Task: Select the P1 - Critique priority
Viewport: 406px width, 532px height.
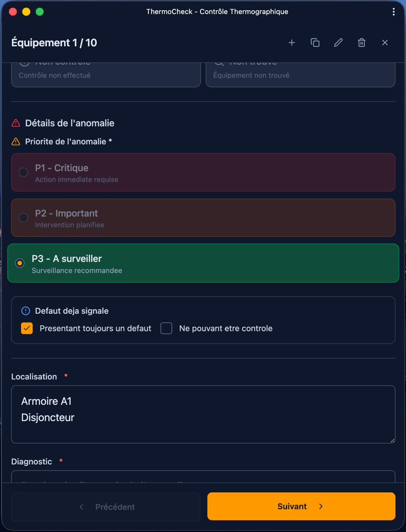Action: pyautogui.click(x=24, y=172)
